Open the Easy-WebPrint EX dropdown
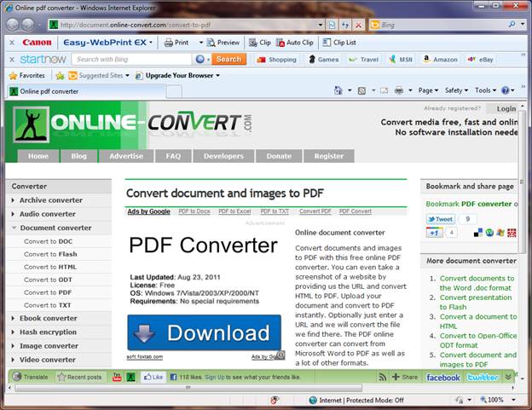The height and width of the screenshot is (410, 532). pyautogui.click(x=151, y=43)
